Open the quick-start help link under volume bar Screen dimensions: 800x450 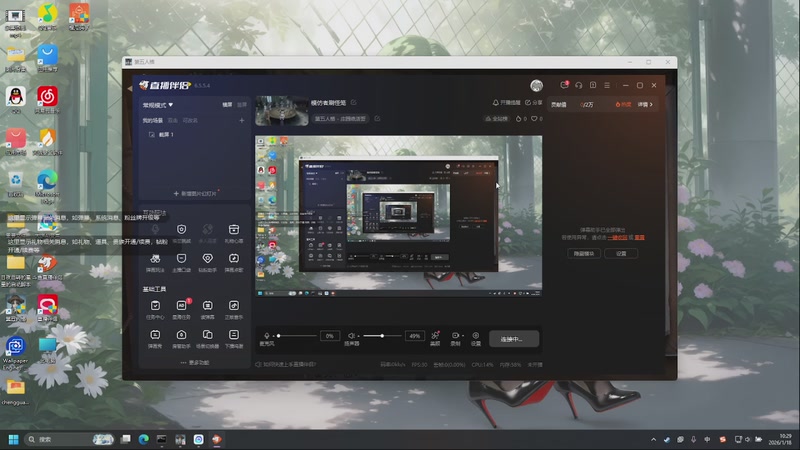(286, 364)
